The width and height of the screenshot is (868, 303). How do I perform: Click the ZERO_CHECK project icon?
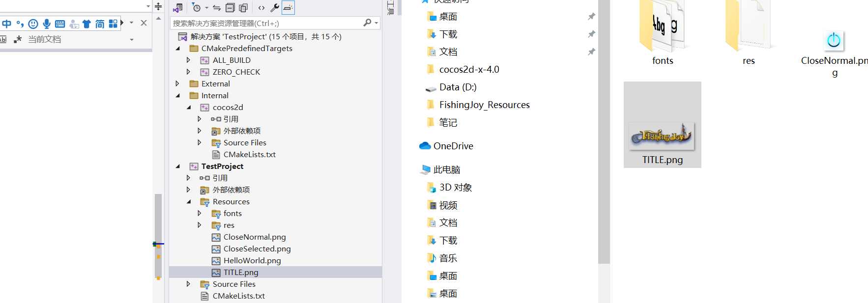click(x=205, y=72)
